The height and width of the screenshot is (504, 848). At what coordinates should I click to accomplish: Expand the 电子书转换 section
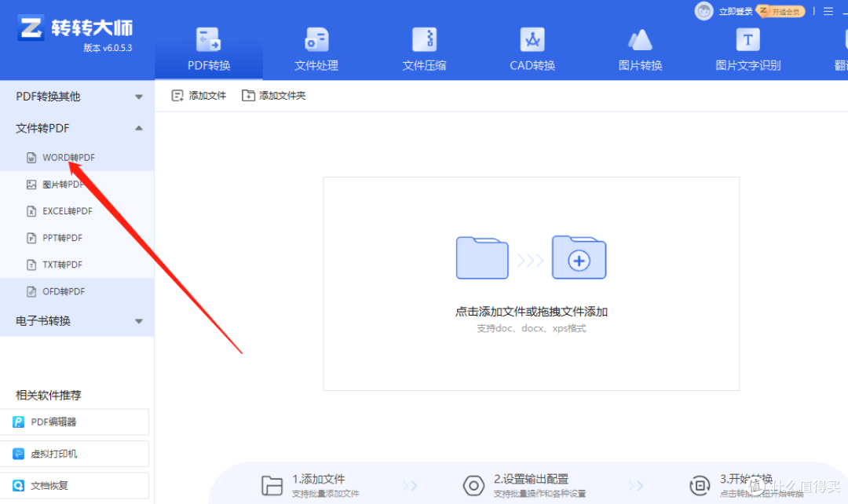tap(77, 320)
